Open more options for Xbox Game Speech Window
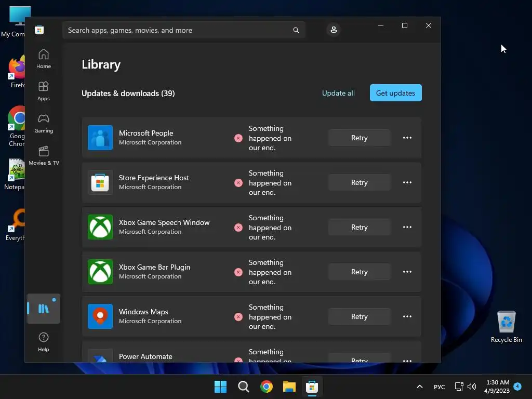This screenshot has height=399, width=532. (x=407, y=227)
